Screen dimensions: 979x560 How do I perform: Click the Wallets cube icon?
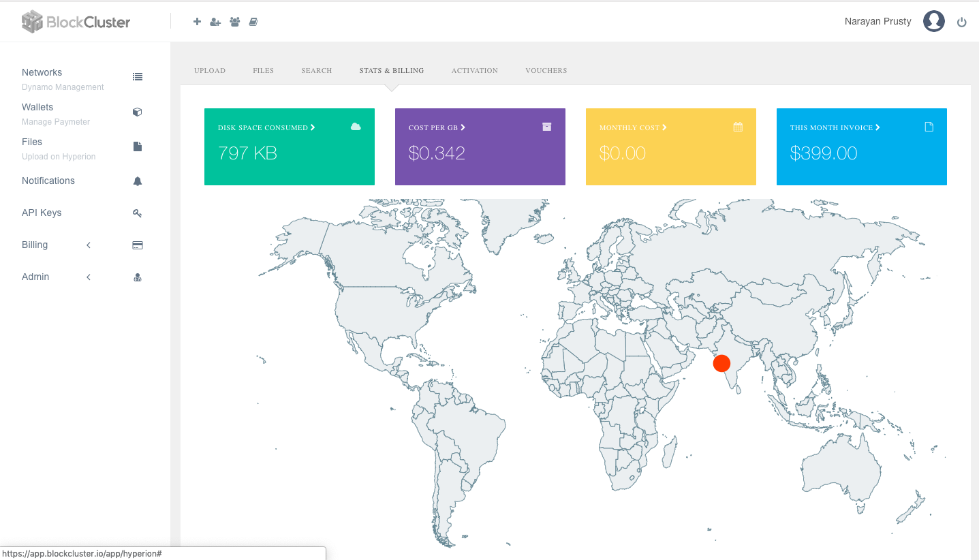coord(138,112)
